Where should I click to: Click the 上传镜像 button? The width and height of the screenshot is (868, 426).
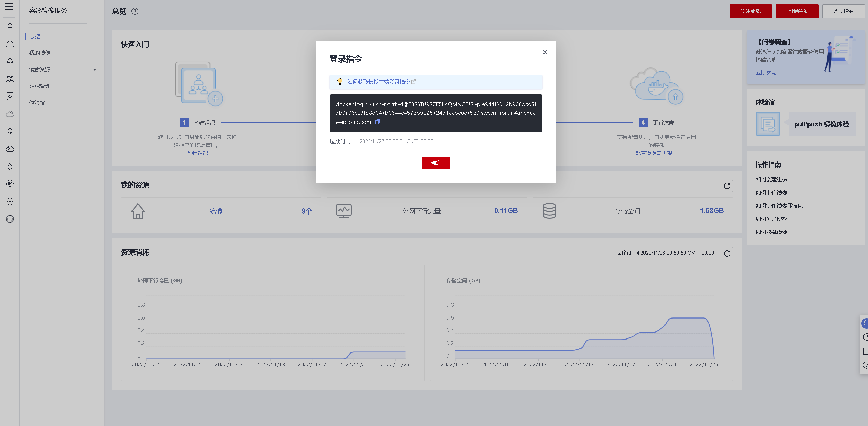(x=797, y=11)
